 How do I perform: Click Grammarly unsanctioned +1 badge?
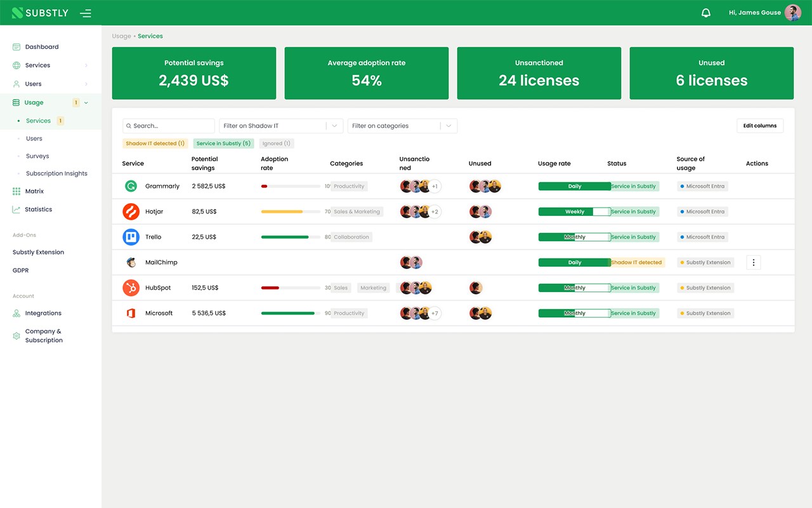435,186
